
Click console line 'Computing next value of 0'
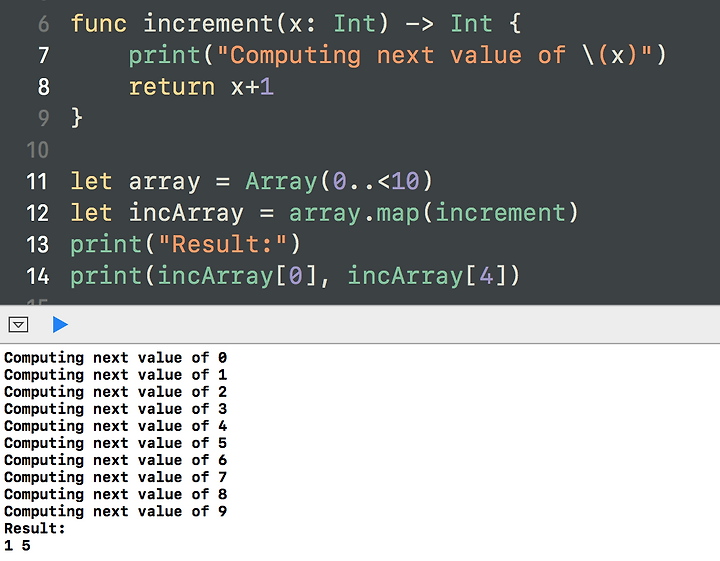click(115, 358)
